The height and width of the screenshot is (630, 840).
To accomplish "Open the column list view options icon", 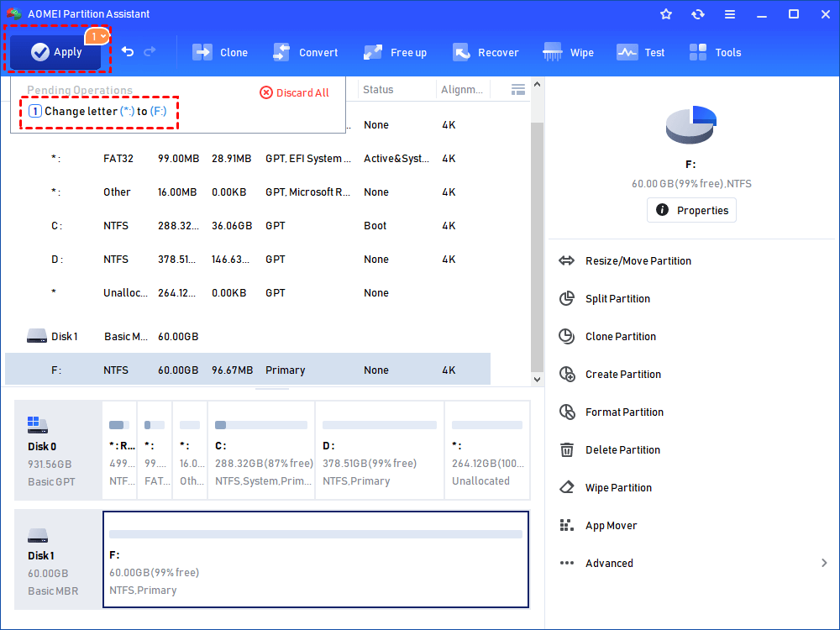I will click(x=518, y=90).
